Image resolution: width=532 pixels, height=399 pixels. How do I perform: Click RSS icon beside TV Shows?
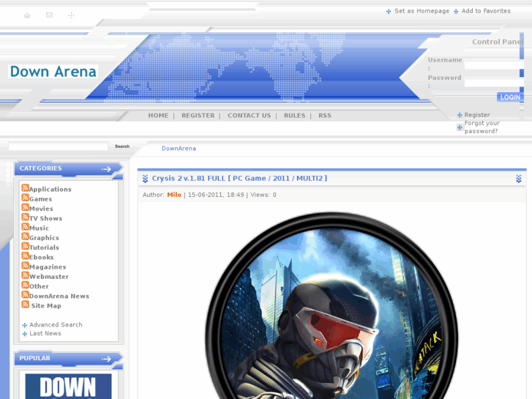point(26,217)
